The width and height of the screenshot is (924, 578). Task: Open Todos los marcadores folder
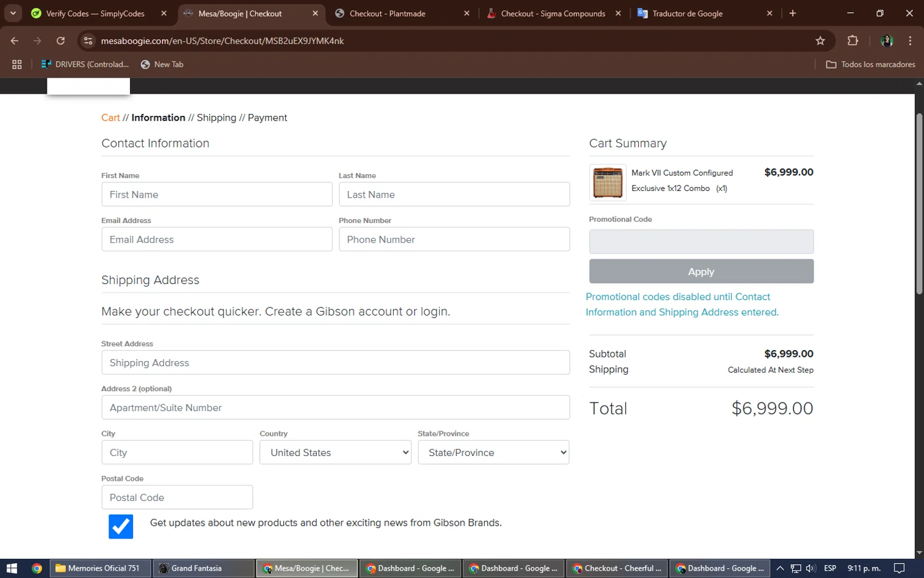tap(870, 64)
